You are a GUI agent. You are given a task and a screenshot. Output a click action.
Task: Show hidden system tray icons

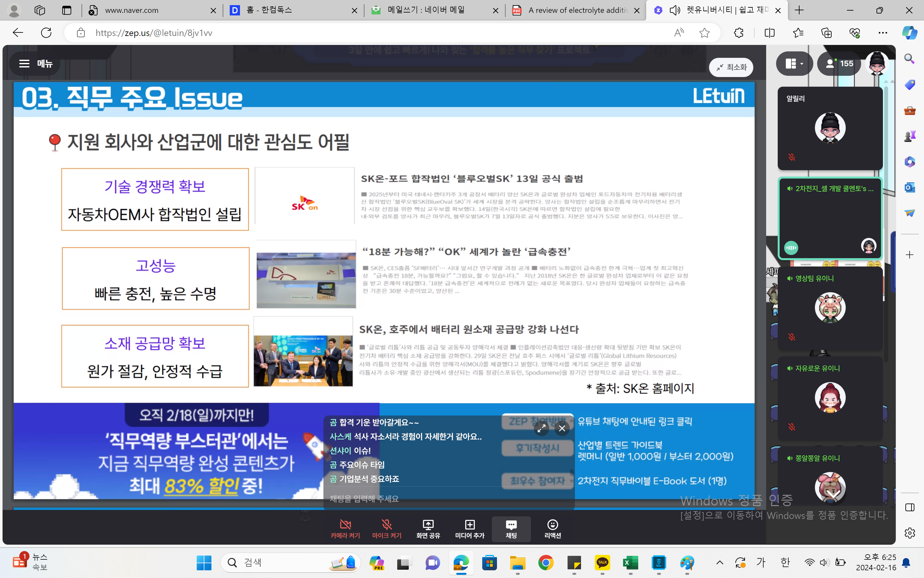[x=720, y=562]
